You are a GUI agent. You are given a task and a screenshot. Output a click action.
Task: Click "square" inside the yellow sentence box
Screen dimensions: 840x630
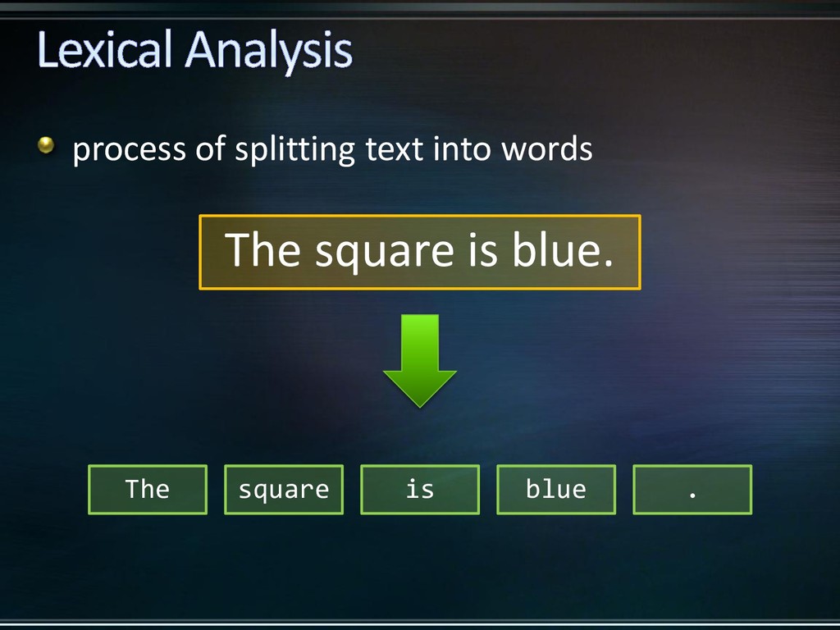pyautogui.click(x=385, y=253)
